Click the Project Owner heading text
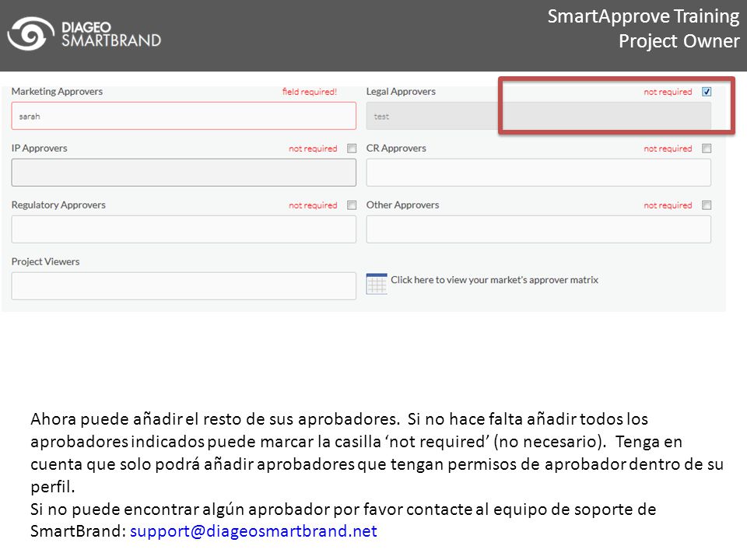This screenshot has width=747, height=560. (x=679, y=41)
